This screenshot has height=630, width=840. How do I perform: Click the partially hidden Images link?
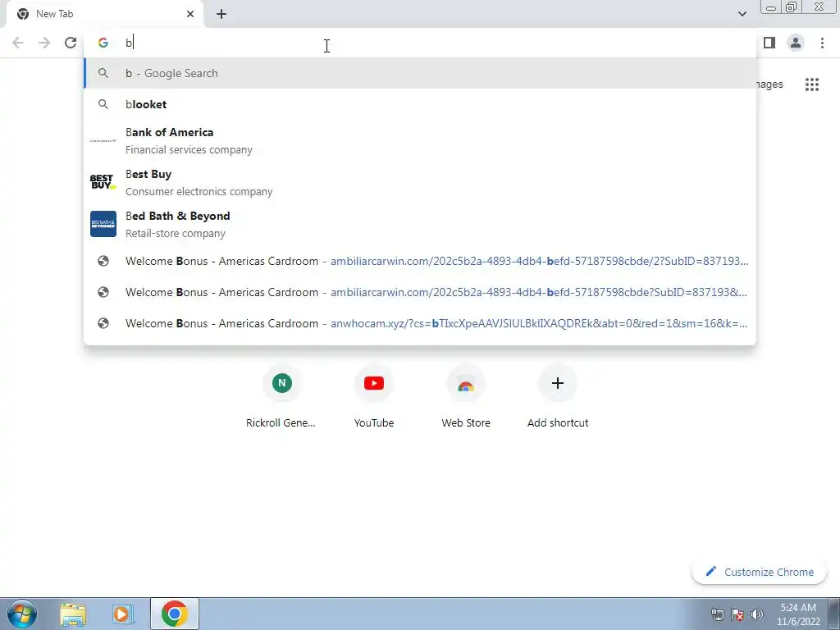click(769, 84)
